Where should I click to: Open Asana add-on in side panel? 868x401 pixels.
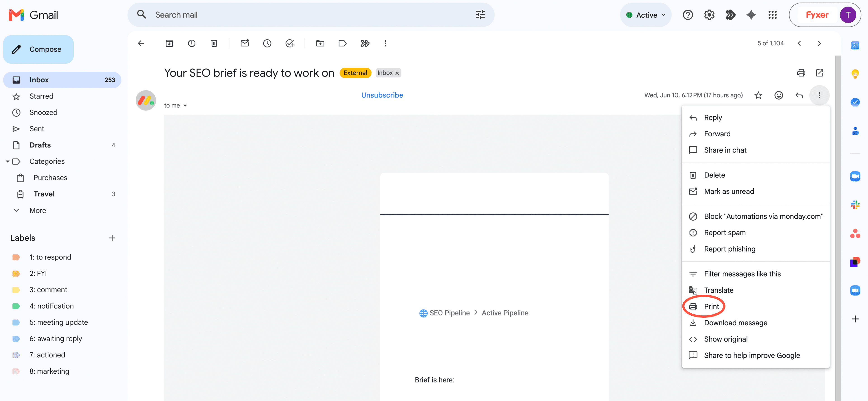(855, 233)
